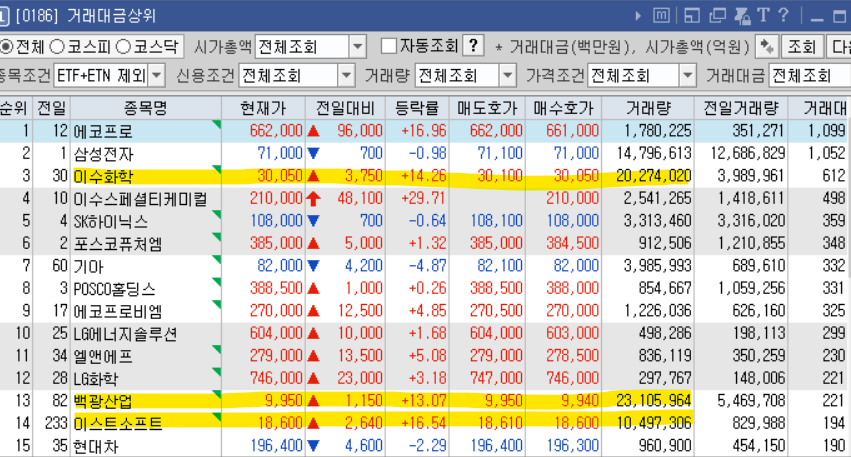
Task: Select the 에코프로 stock row
Action: [426, 131]
